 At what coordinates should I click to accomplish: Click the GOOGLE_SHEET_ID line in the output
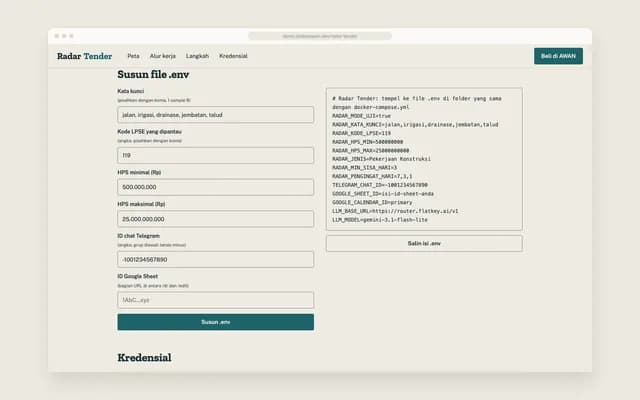pyautogui.click(x=383, y=193)
